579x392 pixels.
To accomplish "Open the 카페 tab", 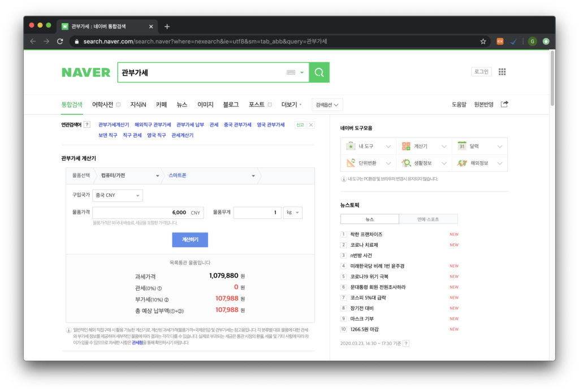I will coord(161,105).
